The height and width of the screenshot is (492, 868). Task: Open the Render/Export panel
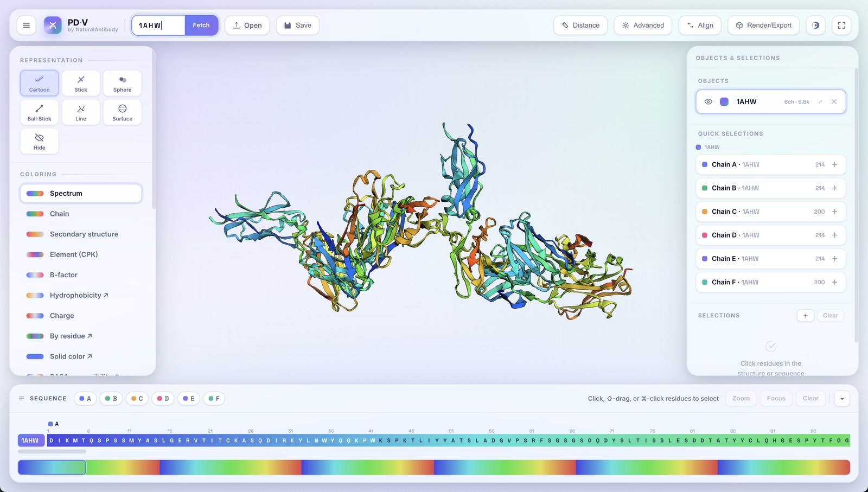pos(763,25)
